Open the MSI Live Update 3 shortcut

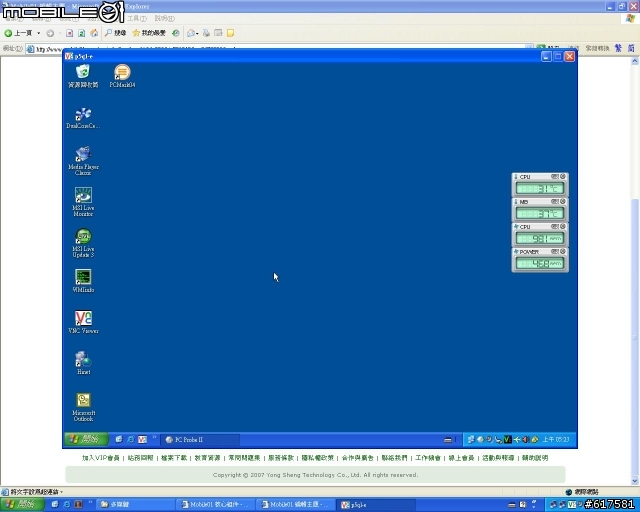pos(83,243)
